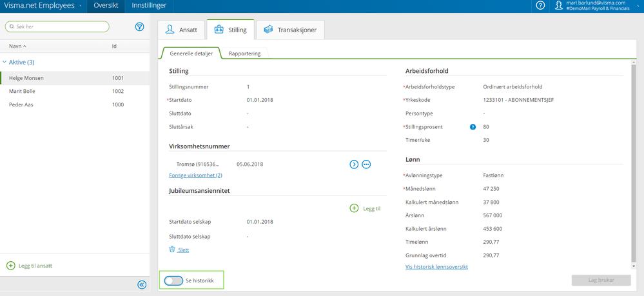
Task: Click employee id 1000
Action: [x=118, y=104]
